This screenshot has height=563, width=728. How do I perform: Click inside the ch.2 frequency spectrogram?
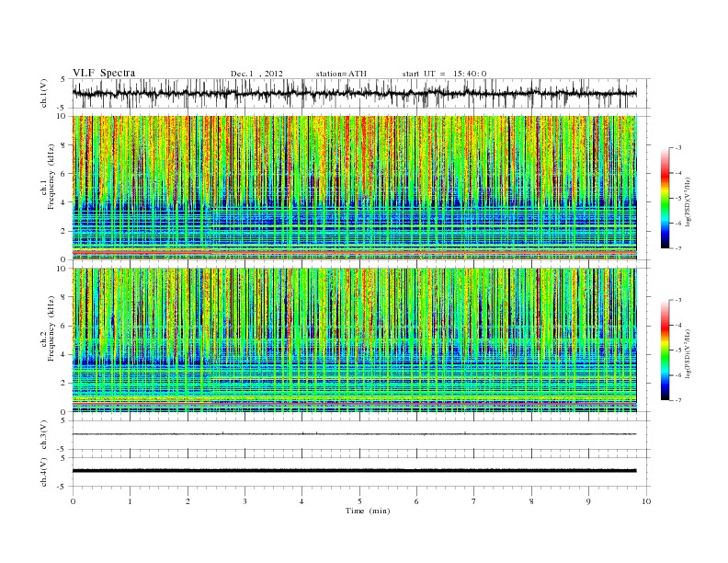pyautogui.click(x=354, y=340)
